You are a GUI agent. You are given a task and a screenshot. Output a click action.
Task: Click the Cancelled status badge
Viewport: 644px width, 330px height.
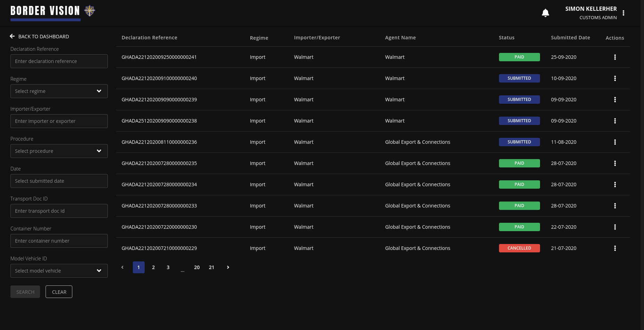click(519, 248)
